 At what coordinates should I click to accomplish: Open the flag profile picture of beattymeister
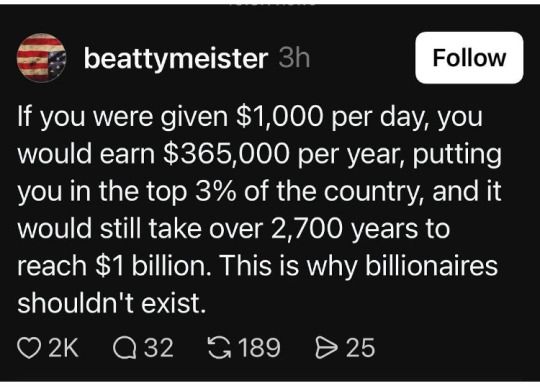41,58
